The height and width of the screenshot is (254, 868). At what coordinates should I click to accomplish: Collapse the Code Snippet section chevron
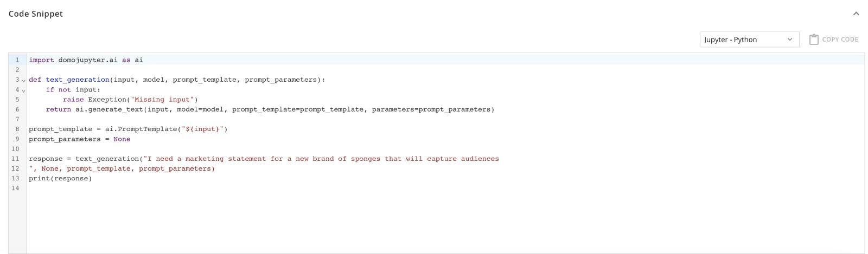[x=856, y=14]
